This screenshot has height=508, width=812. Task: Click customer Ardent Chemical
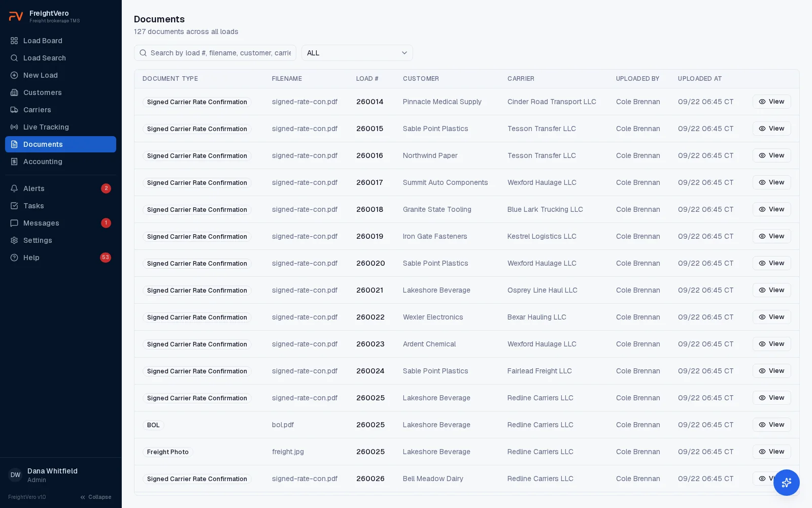pos(429,344)
